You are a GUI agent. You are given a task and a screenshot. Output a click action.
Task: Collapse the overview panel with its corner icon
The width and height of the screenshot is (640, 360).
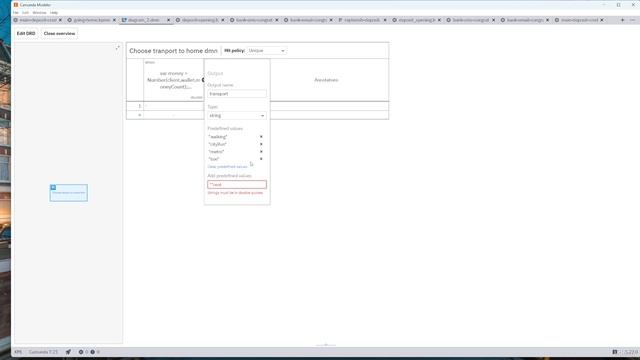118,48
